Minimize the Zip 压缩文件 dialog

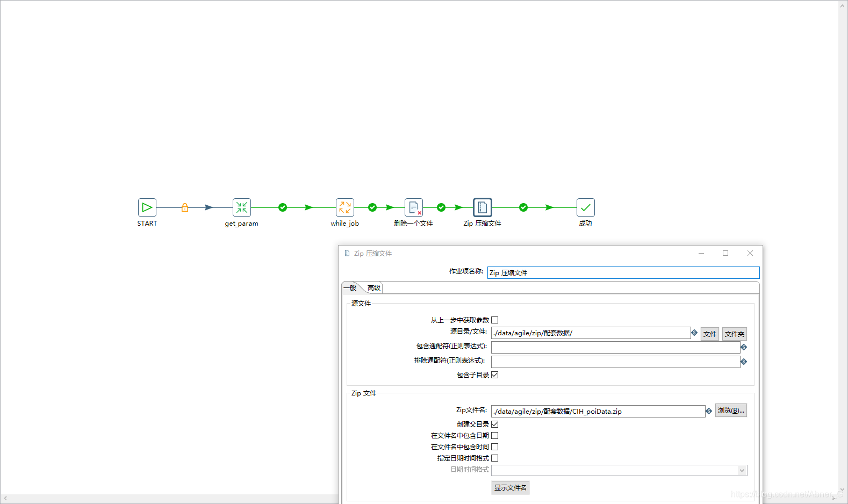click(701, 253)
